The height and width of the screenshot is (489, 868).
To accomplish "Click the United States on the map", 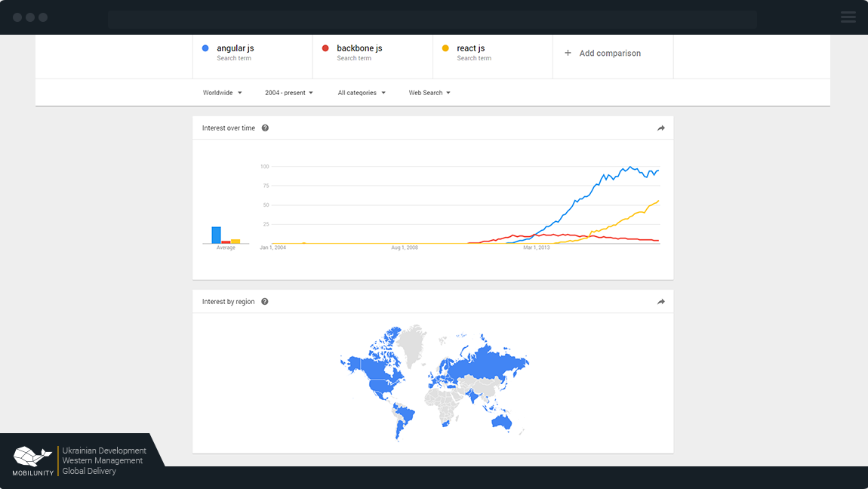I will (381, 385).
